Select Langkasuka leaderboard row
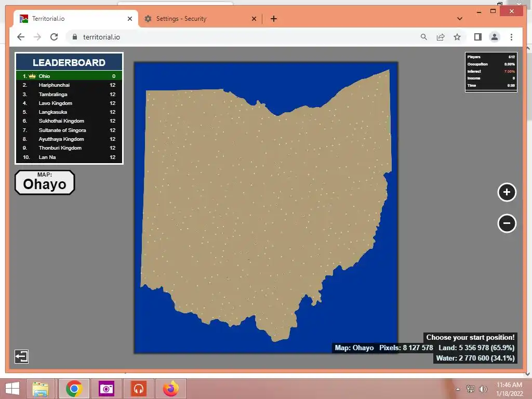This screenshot has height=399, width=532. (x=69, y=112)
